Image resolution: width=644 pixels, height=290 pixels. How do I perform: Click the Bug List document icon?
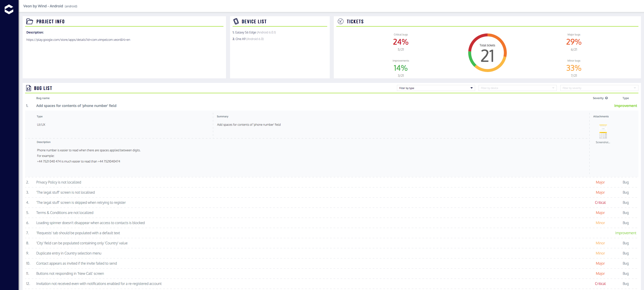pyautogui.click(x=29, y=88)
